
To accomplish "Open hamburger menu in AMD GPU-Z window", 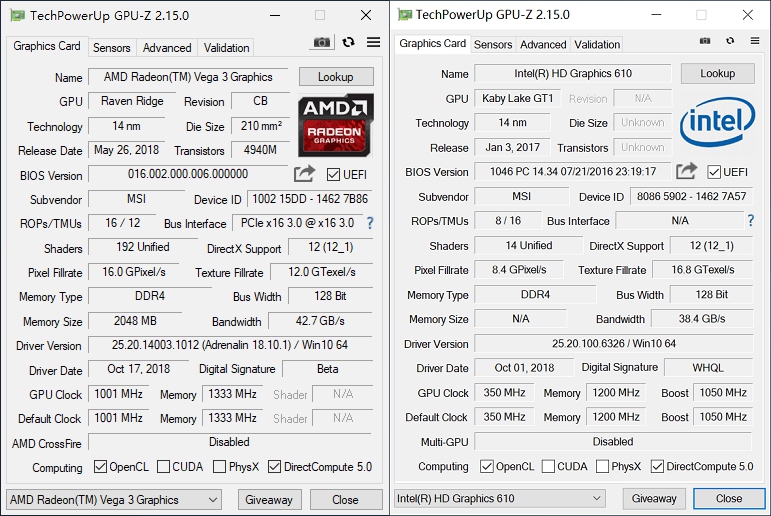I will [373, 42].
